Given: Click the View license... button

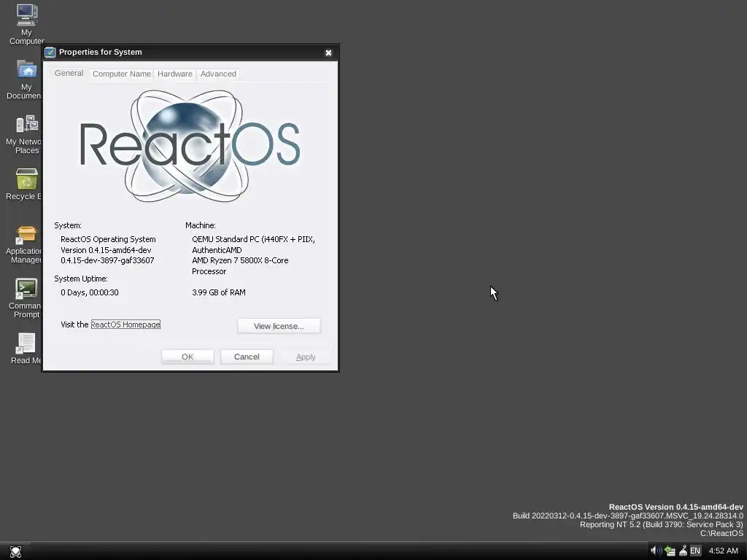Looking at the screenshot, I should pyautogui.click(x=279, y=326).
